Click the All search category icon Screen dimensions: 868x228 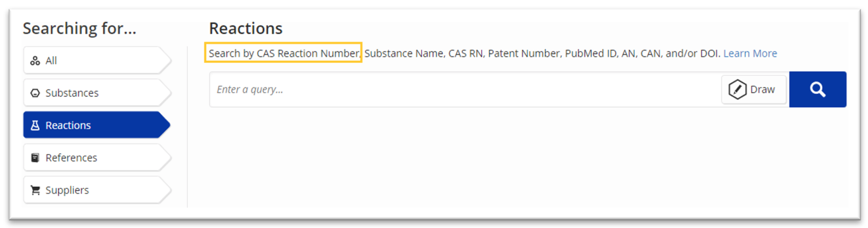click(35, 61)
